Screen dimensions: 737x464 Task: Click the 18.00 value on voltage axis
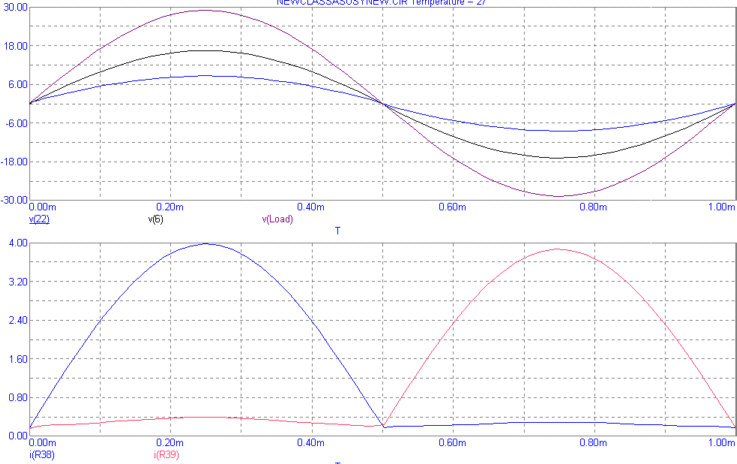pyautogui.click(x=16, y=46)
